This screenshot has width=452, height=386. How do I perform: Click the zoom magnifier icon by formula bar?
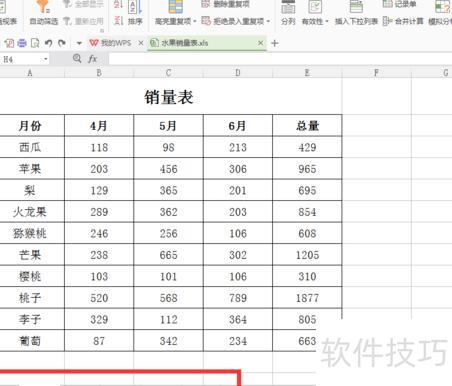[77, 59]
